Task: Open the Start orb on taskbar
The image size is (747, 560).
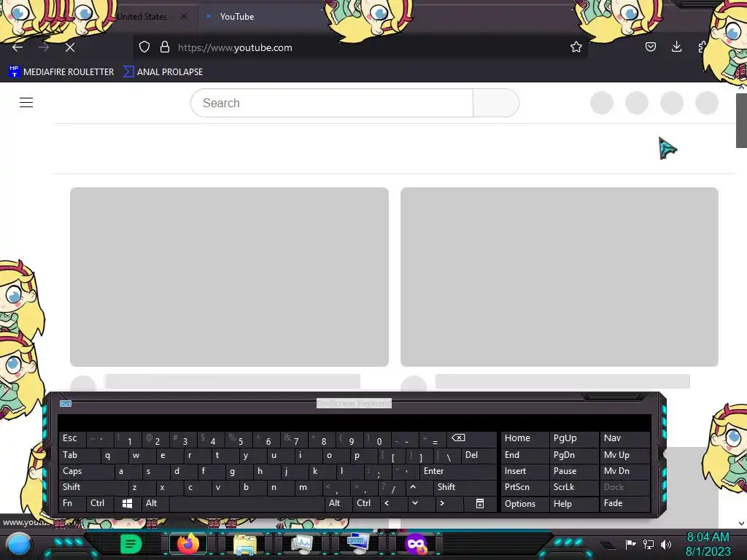Action: tap(19, 544)
